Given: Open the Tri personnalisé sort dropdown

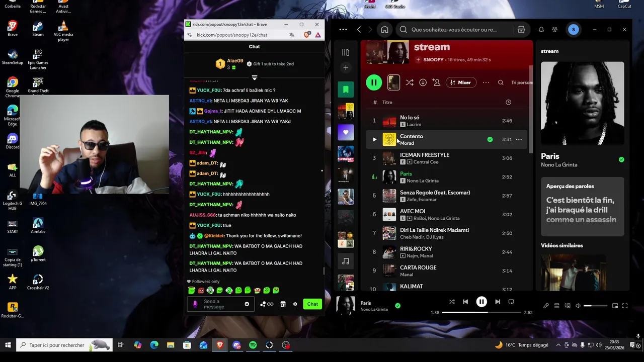Looking at the screenshot, I should 521,82.
